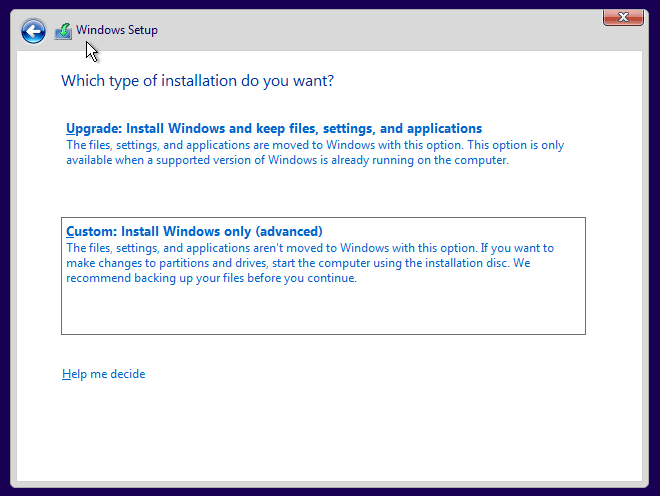Click the installation type question heading
This screenshot has width=660, height=496.
(x=198, y=80)
